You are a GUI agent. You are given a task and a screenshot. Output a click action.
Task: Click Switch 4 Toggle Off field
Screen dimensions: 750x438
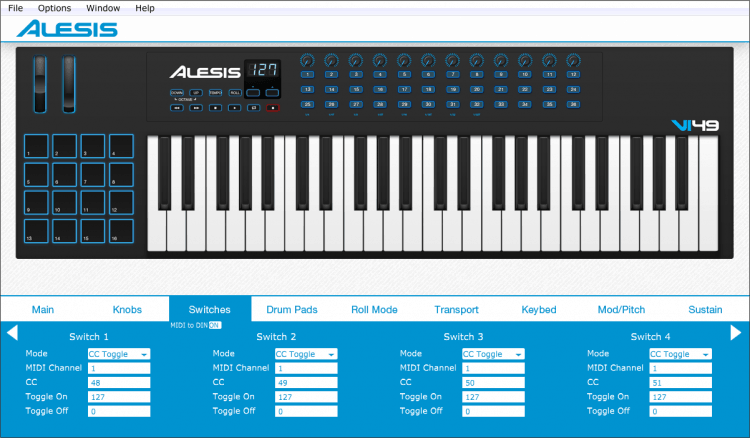point(680,411)
